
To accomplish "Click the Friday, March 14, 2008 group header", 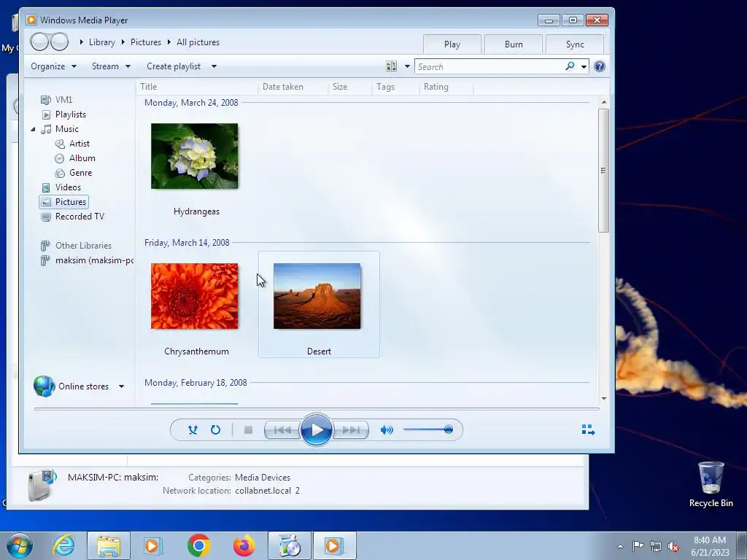I will (187, 243).
